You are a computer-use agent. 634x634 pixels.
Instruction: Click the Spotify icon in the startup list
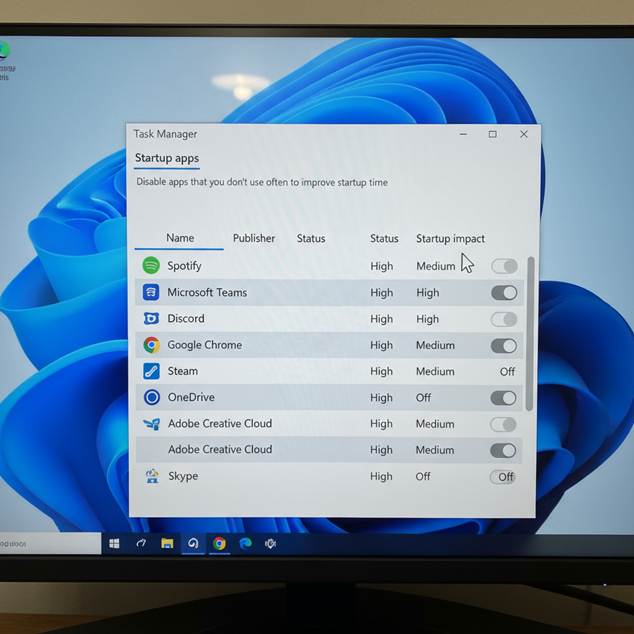pyautogui.click(x=151, y=266)
